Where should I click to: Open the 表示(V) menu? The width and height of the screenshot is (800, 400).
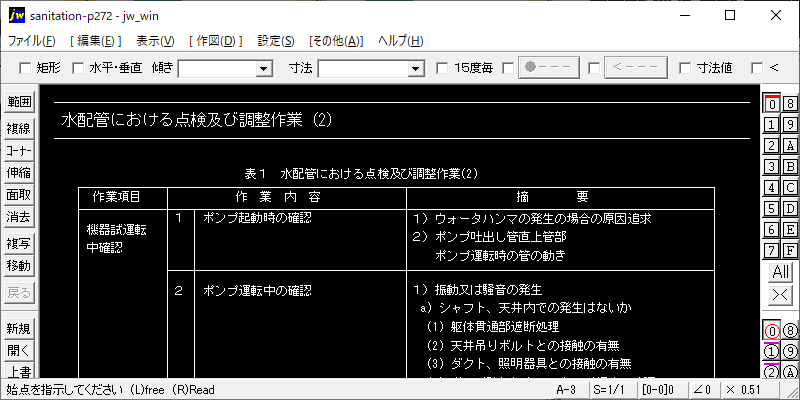pyautogui.click(x=155, y=41)
